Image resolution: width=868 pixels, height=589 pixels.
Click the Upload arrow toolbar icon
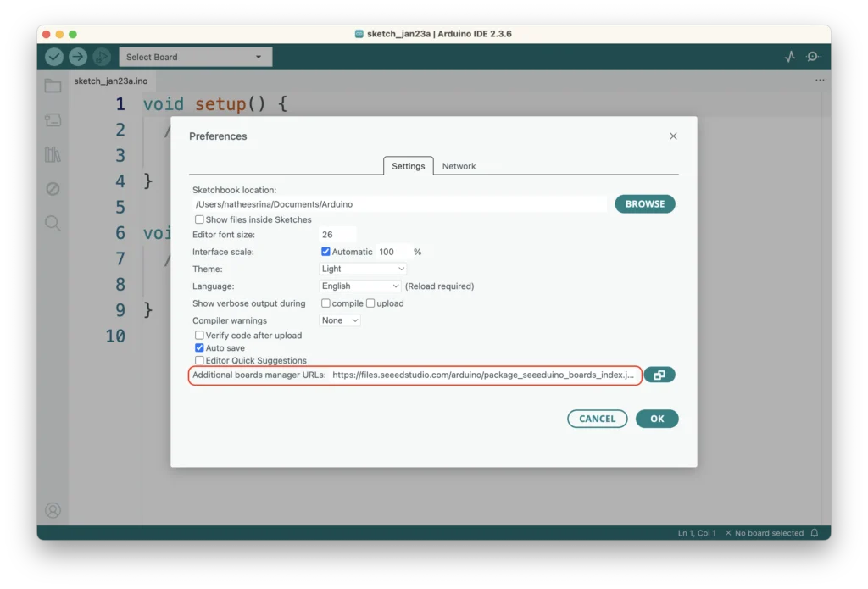[78, 57]
